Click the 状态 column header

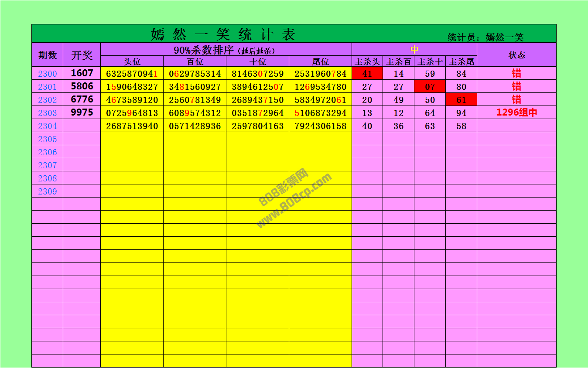pos(516,55)
